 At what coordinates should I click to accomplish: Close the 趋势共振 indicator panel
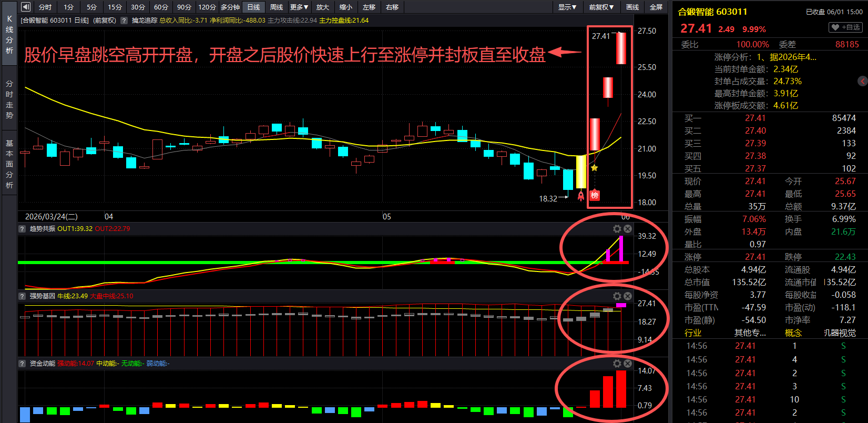(627, 229)
